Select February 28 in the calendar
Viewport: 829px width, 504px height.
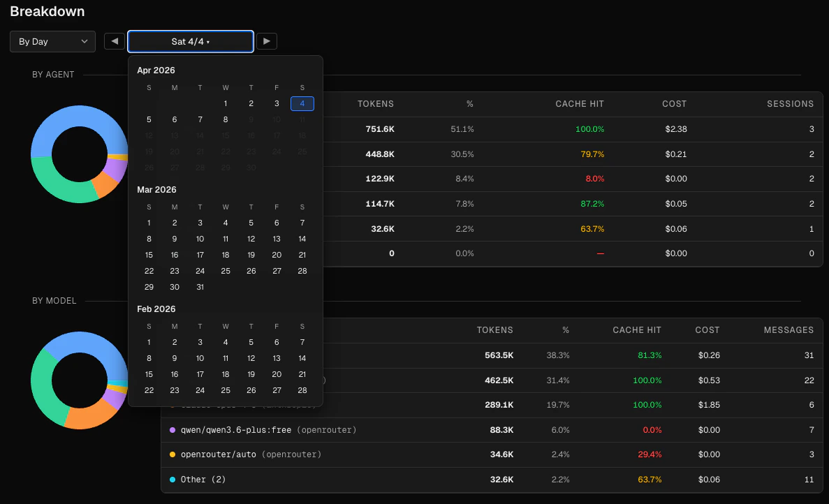[x=302, y=390]
